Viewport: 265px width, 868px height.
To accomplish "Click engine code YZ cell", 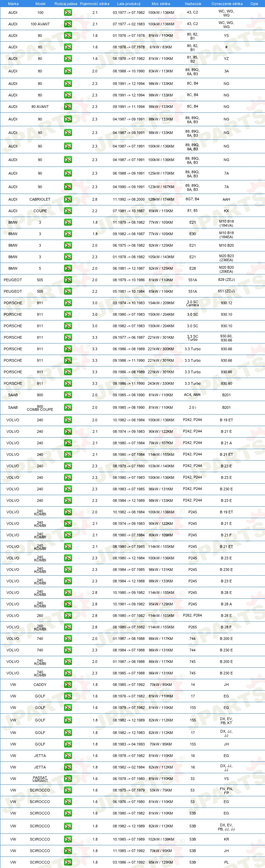I will pyautogui.click(x=226, y=59).
